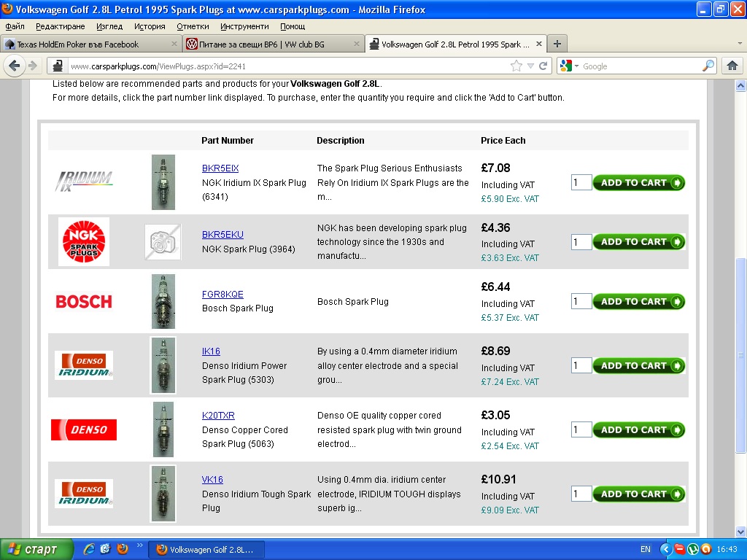The height and width of the screenshot is (560, 747).
Task: Add the Bosch FGR8KQE plug to cart
Action: pos(639,301)
